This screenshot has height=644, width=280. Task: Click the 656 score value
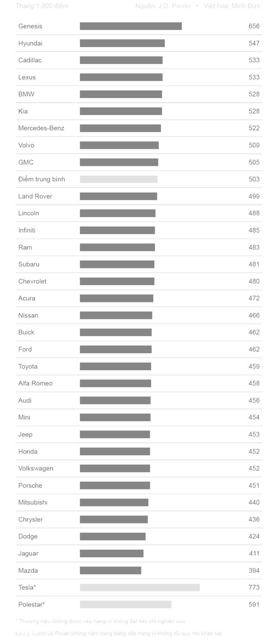(x=254, y=26)
